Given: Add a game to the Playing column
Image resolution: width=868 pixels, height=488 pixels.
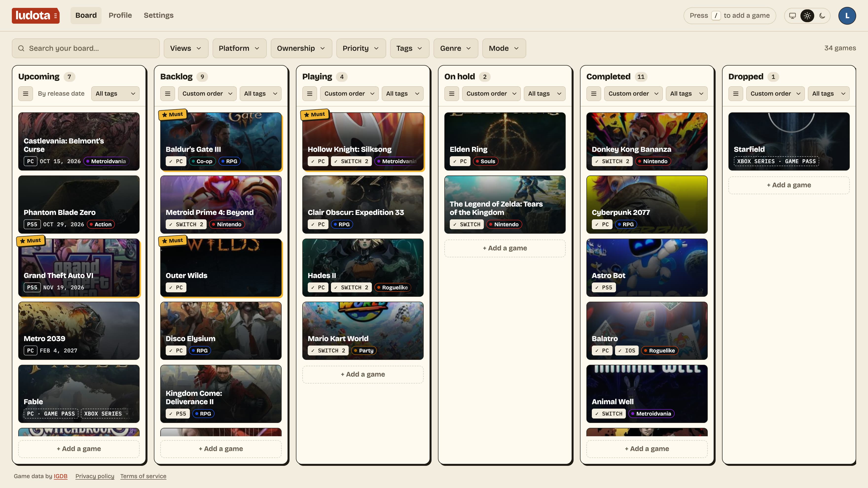Looking at the screenshot, I should pyautogui.click(x=362, y=375).
